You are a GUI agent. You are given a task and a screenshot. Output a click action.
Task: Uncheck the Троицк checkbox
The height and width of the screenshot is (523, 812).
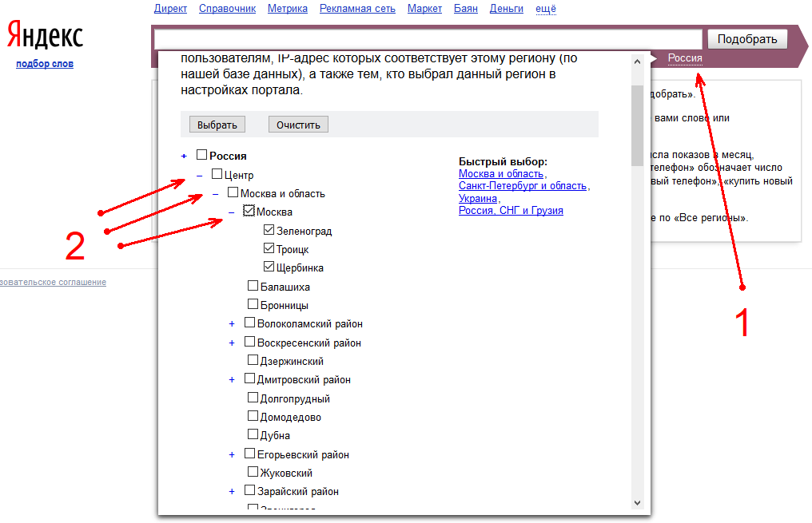269,248
